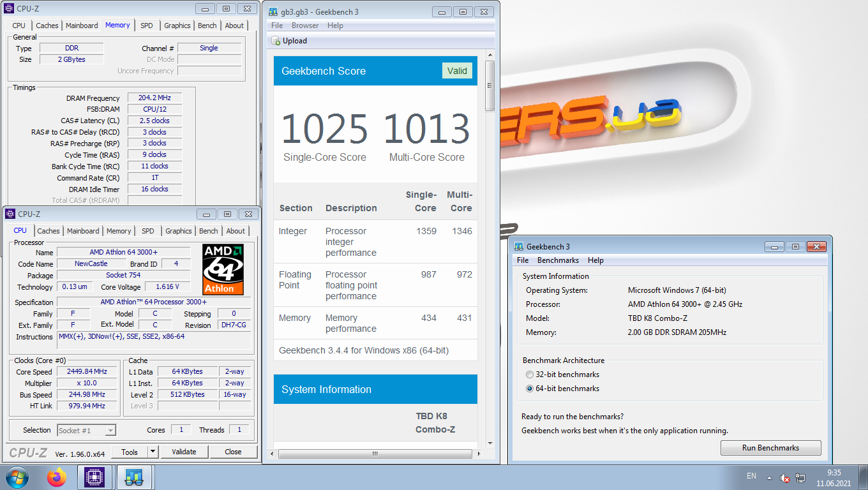Click the DRAM Frequency value 204.2 MHz
Screen dimensions: 868x490
click(154, 98)
